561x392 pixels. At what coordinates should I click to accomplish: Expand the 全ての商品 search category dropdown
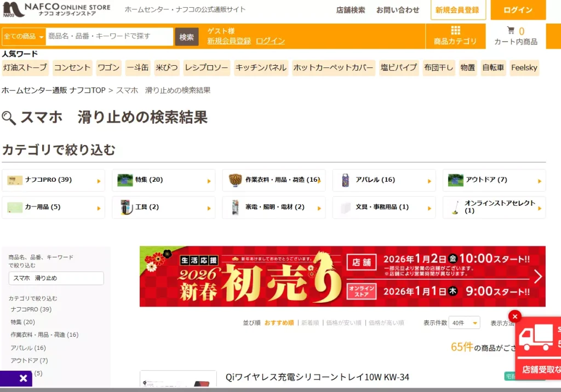click(x=24, y=37)
